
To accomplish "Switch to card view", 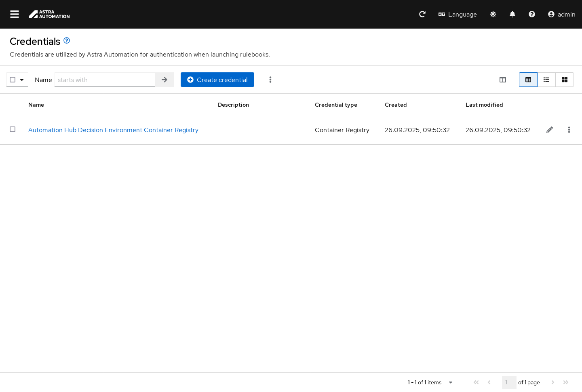I will pos(565,80).
